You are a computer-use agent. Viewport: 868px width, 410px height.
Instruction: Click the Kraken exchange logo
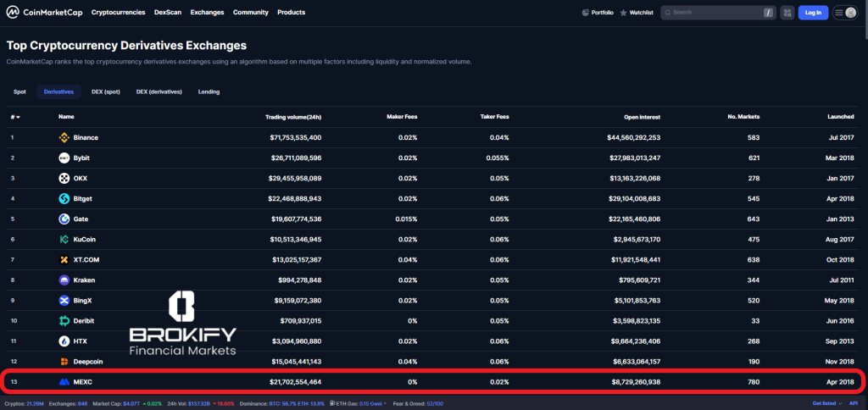tap(64, 280)
